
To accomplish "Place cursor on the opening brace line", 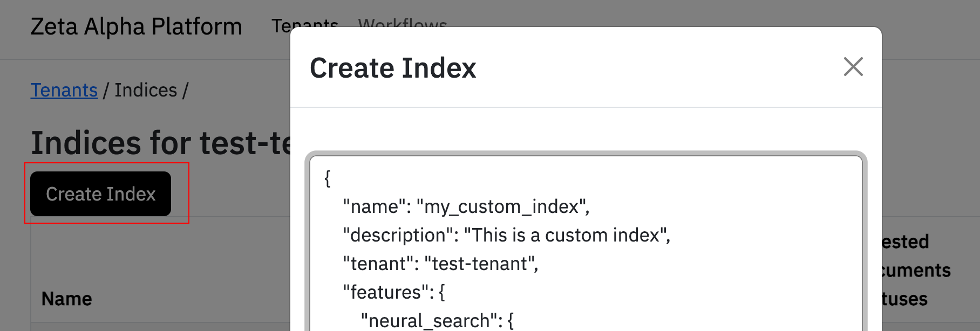I will click(328, 178).
